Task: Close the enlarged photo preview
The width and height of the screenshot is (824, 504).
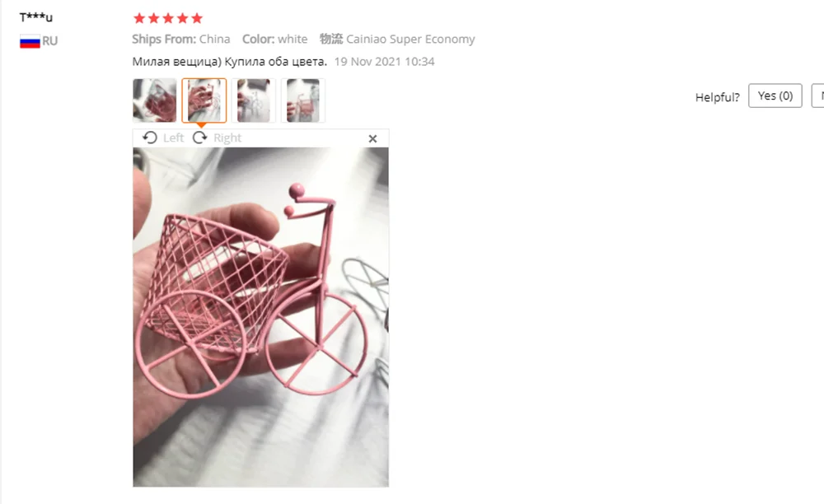Action: click(x=372, y=138)
